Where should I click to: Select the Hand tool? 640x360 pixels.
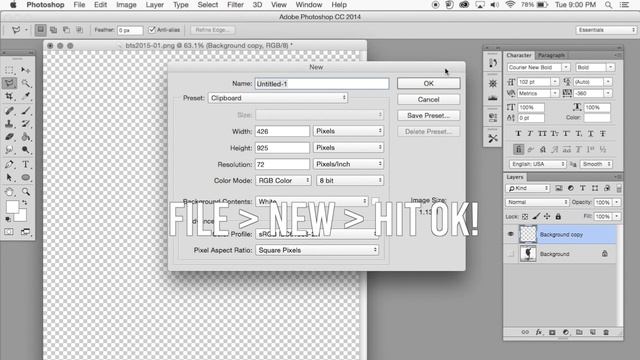pos(9,191)
